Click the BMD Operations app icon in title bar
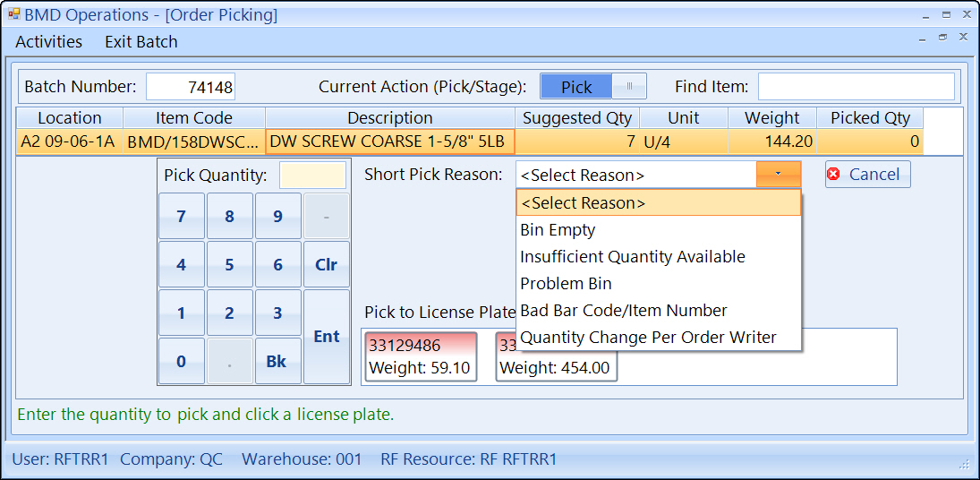Screen dimensions: 980x480 [x=13, y=15]
